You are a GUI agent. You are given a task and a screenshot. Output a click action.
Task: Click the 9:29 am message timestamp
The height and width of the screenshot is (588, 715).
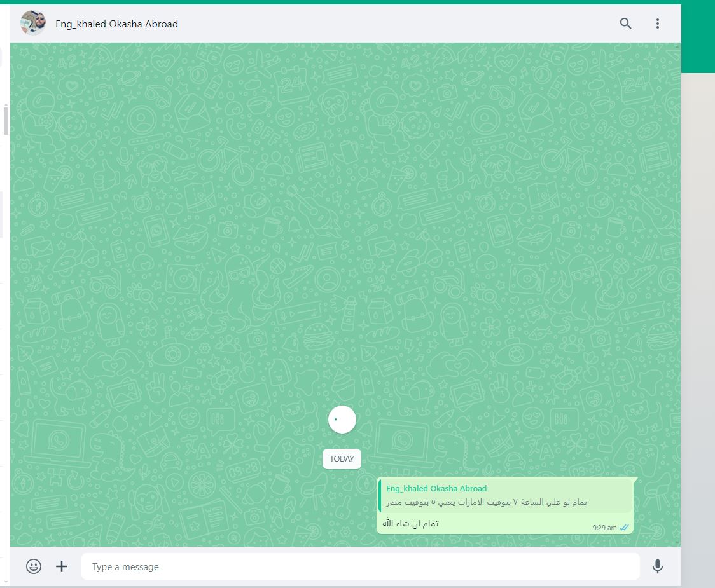click(x=604, y=528)
